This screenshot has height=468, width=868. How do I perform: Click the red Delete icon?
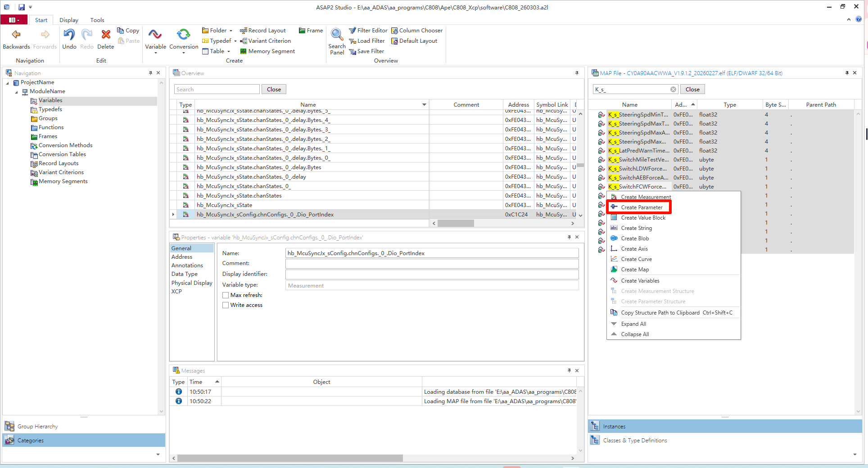(105, 35)
